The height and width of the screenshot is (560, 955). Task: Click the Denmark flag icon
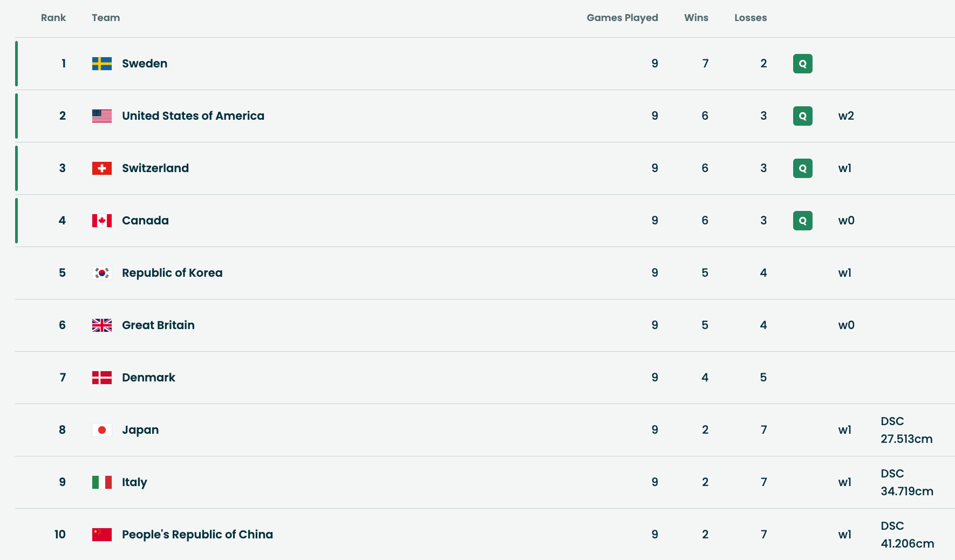(102, 378)
